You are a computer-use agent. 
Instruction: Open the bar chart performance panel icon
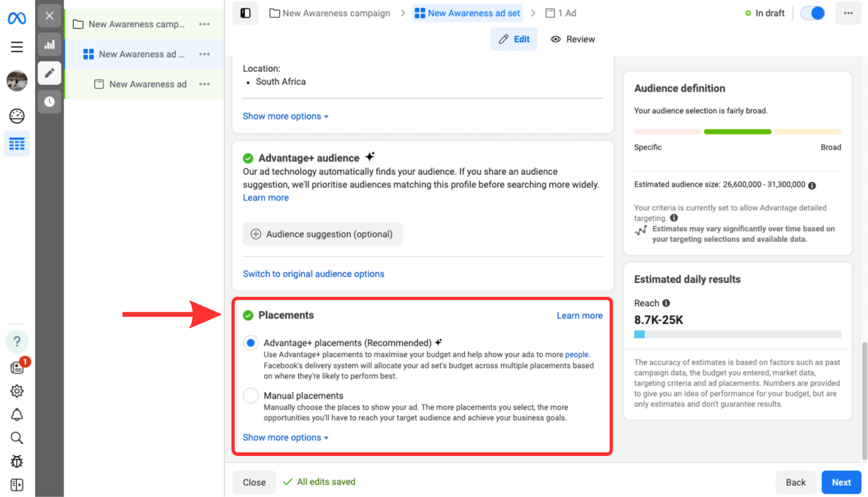click(x=49, y=44)
